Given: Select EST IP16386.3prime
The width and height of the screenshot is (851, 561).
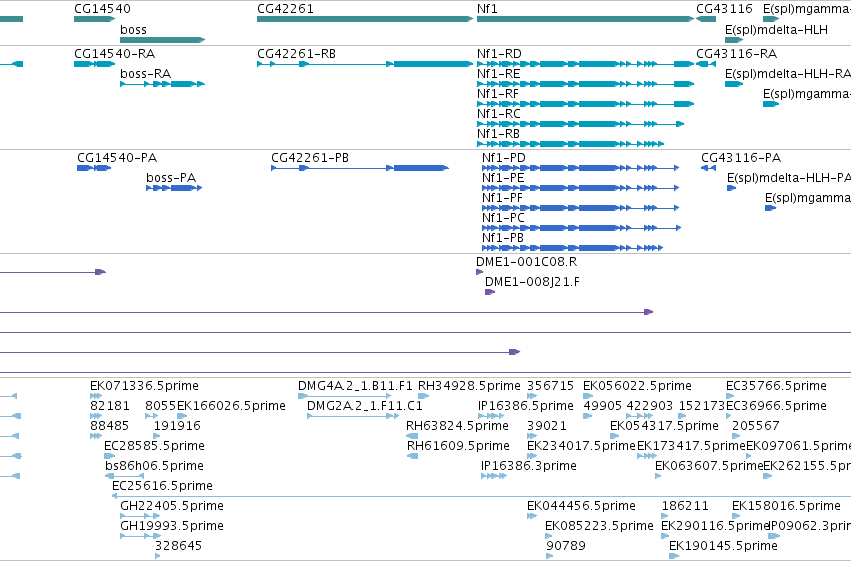Looking at the screenshot, I should 529,467.
